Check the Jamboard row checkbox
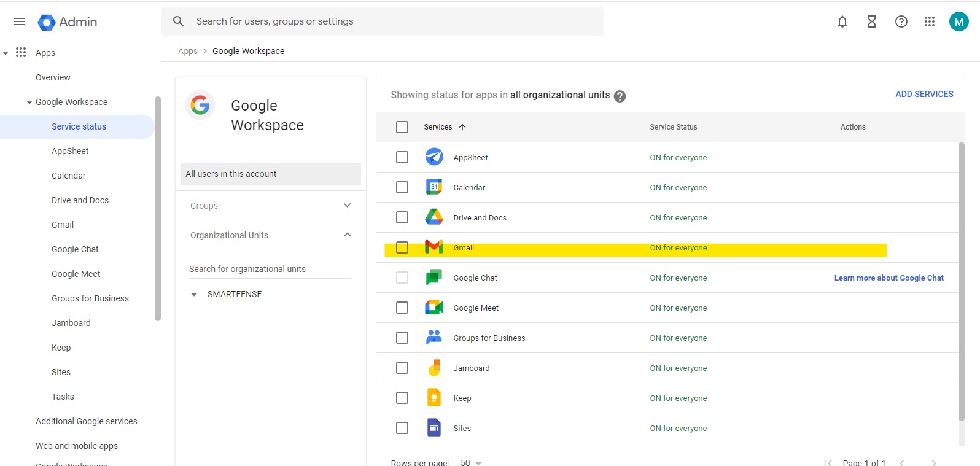Viewport: 980px width, 466px height. tap(402, 368)
